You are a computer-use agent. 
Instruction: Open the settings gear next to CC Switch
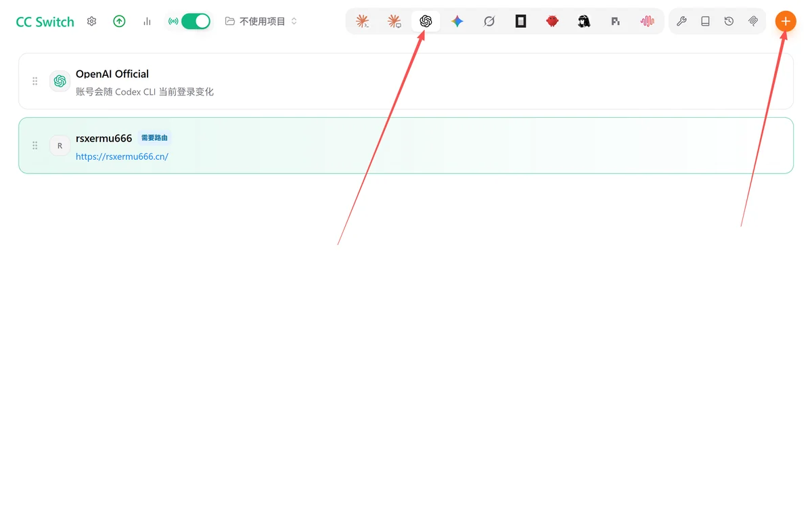click(92, 22)
